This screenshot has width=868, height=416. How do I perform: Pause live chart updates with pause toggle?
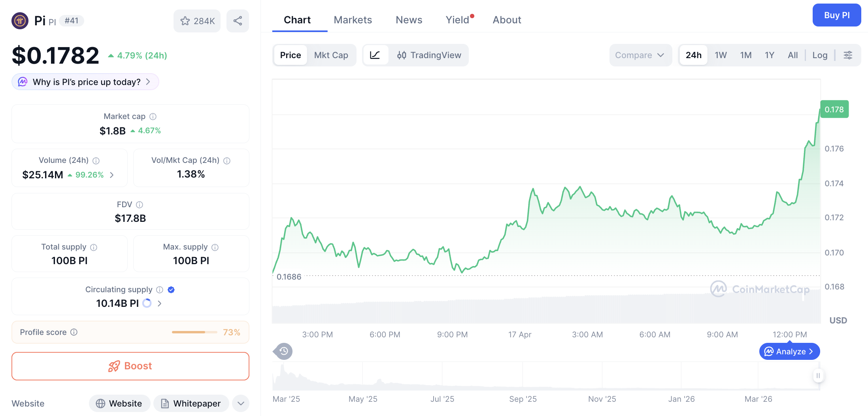[818, 376]
